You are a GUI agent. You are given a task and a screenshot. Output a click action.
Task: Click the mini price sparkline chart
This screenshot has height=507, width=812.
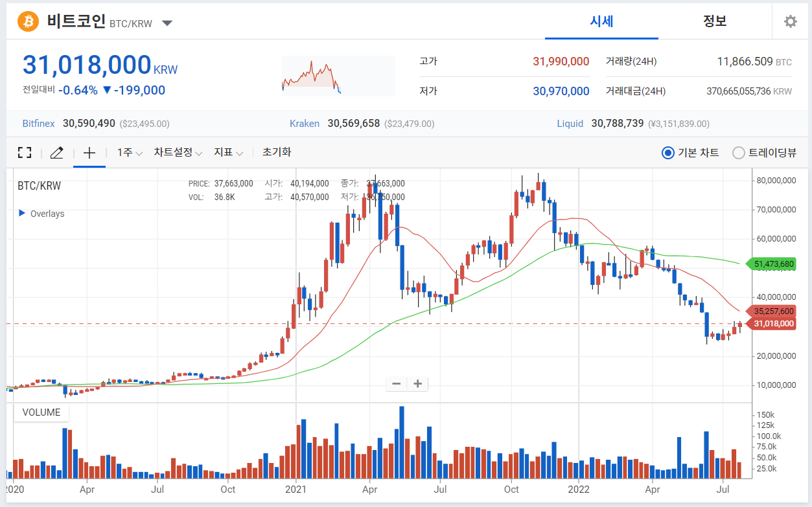[x=338, y=76]
